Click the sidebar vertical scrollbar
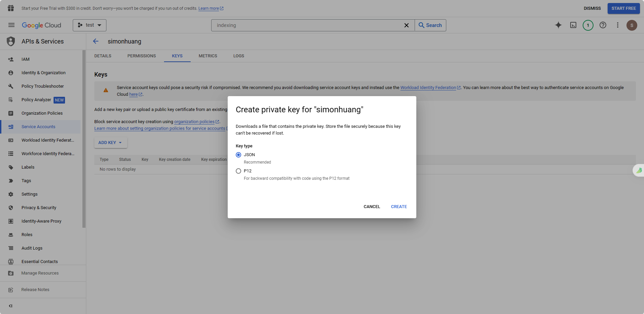 (84, 139)
